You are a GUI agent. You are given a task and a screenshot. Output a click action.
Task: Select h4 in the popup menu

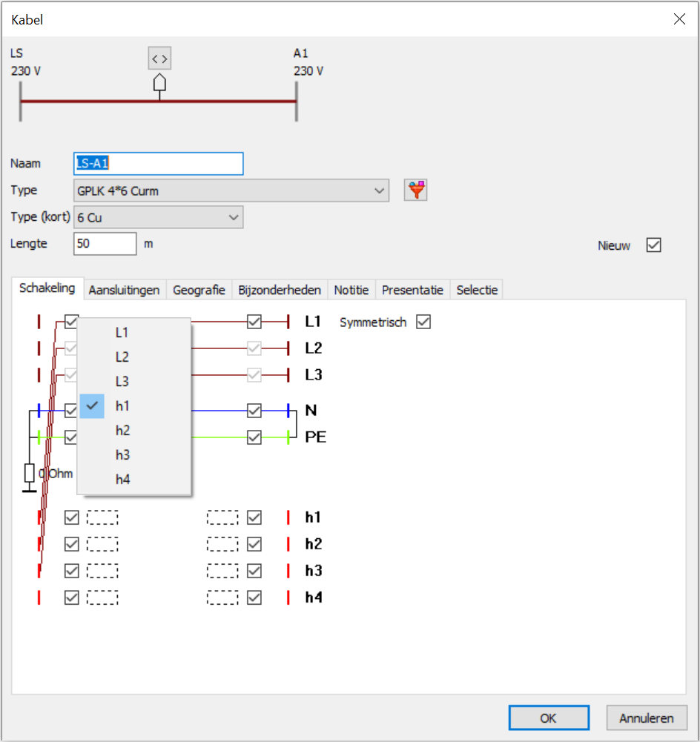tap(123, 480)
